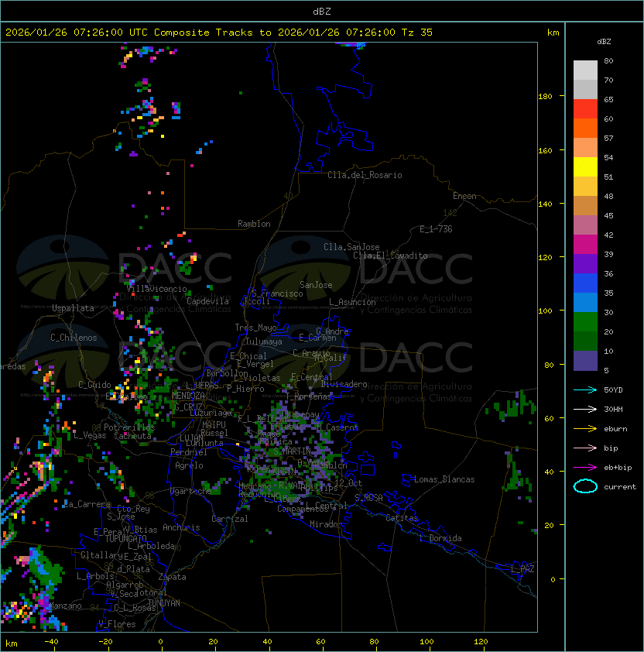Click the dBZ heading above the color scale
644x652 pixels.
click(x=604, y=42)
